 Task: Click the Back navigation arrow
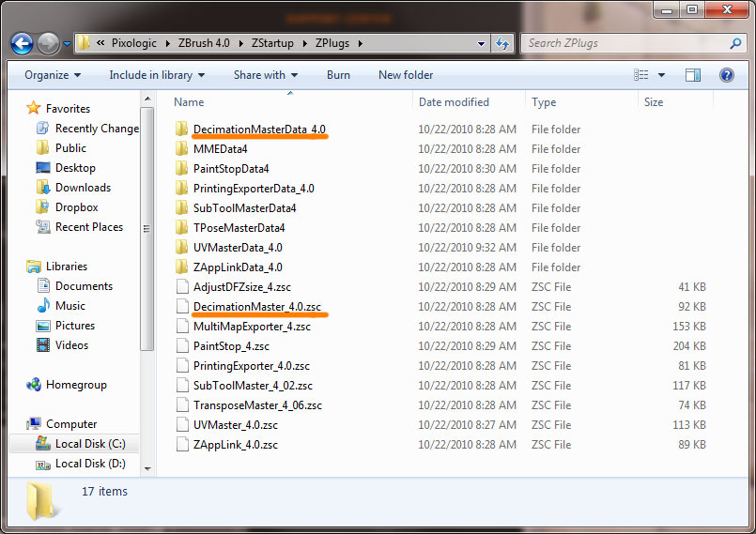22,44
